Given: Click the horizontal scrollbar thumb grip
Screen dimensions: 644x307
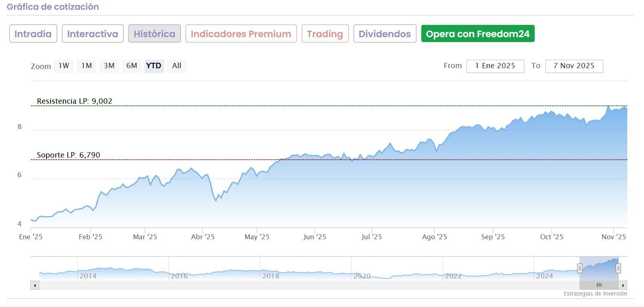Looking at the screenshot, I should pos(599,285).
